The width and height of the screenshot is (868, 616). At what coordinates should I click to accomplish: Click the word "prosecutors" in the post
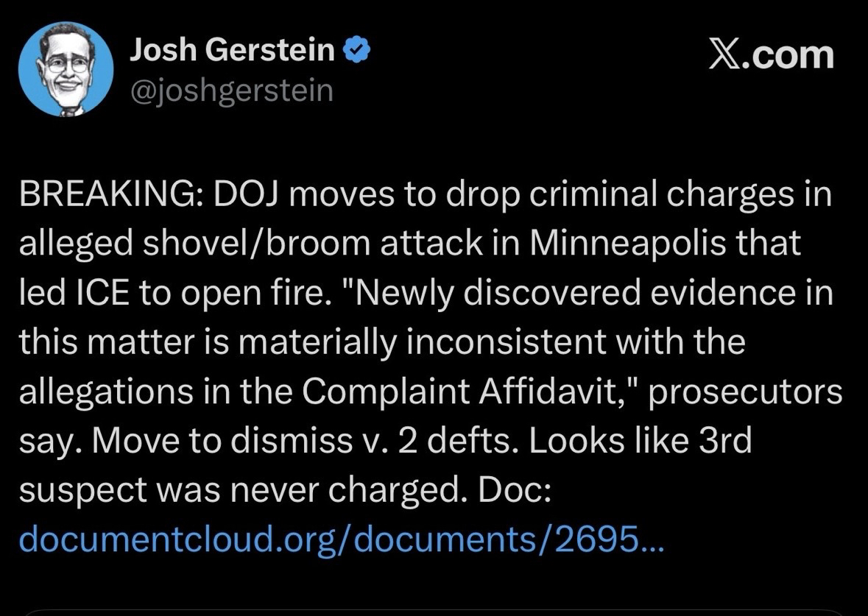pyautogui.click(x=745, y=392)
